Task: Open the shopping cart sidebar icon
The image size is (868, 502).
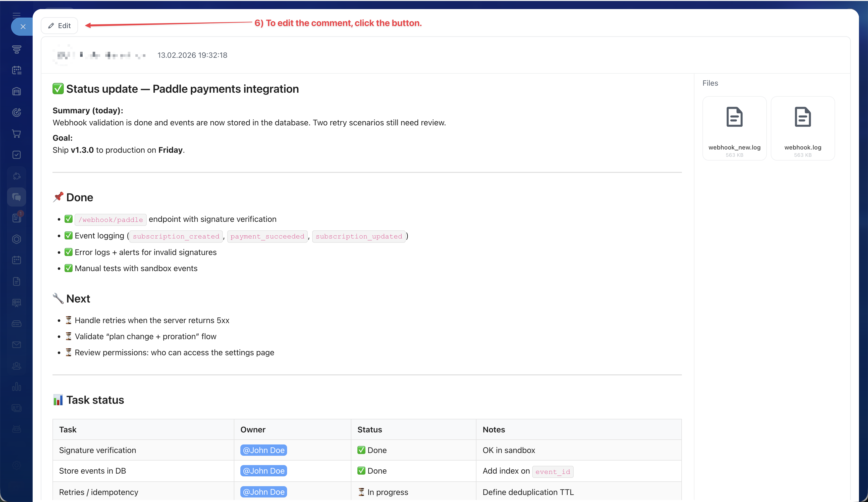Action: tap(17, 134)
